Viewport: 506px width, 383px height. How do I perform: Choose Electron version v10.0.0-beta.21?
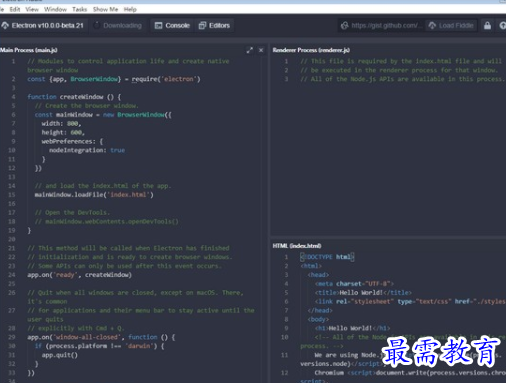[43, 25]
